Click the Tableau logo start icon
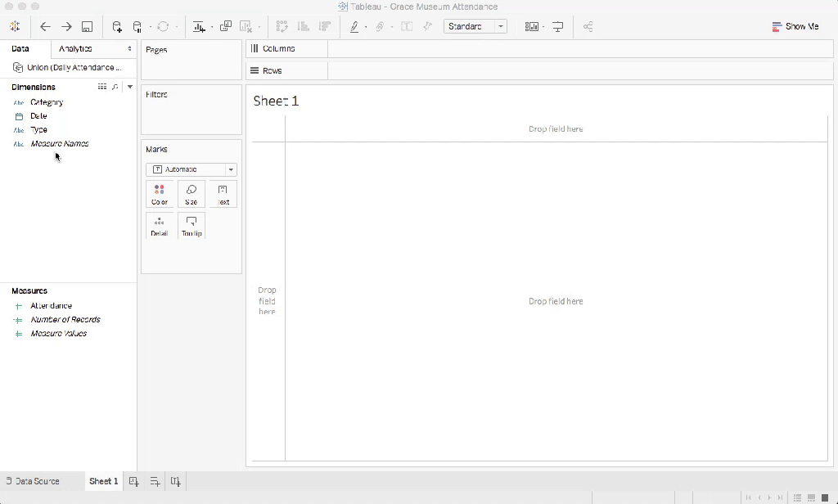Viewport: 838px width, 504px height. [x=15, y=27]
